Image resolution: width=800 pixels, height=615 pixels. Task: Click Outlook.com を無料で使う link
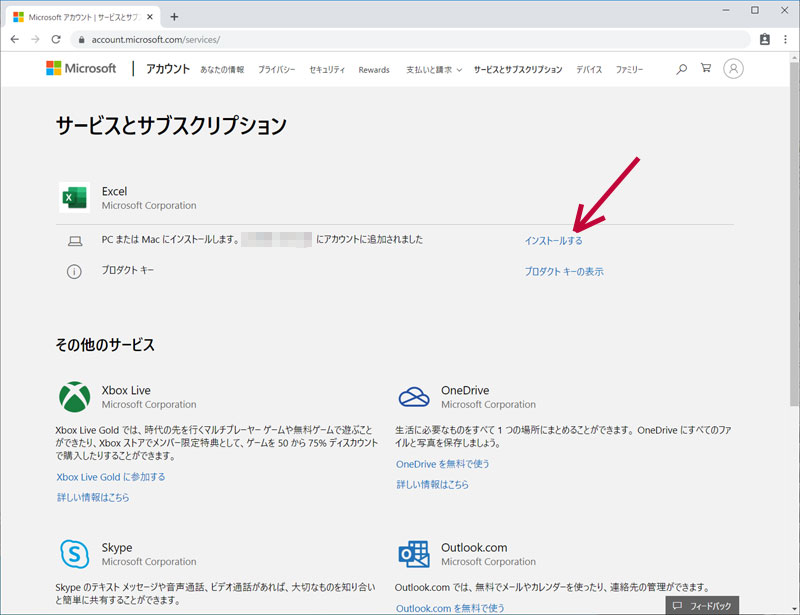pos(451,608)
